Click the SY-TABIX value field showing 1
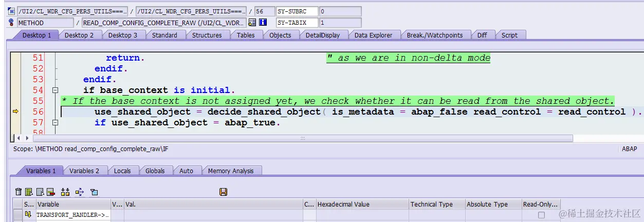Image resolution: width=644 pixels, height=222 pixels. (x=340, y=23)
